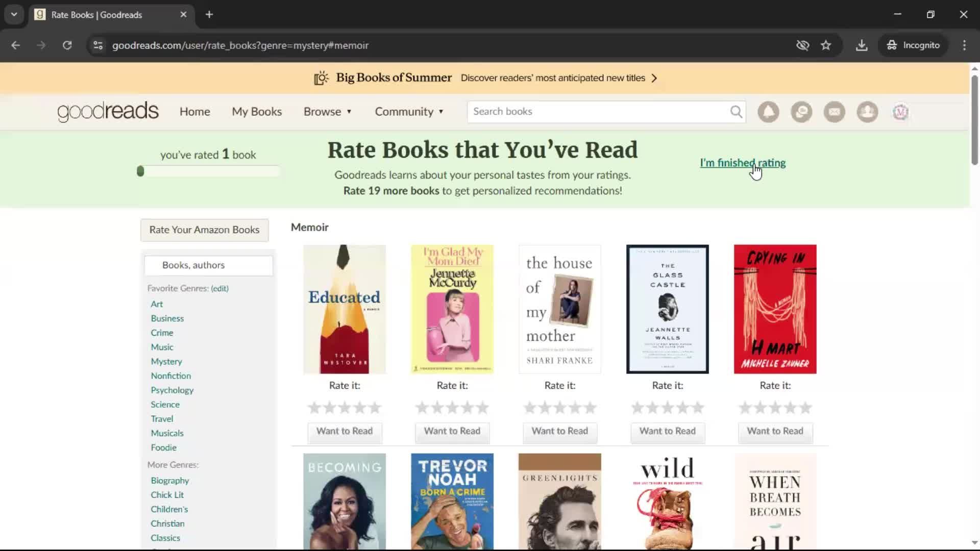Click the page vertical scrollbar thumb
This screenshot has width=980, height=551.
(x=974, y=120)
